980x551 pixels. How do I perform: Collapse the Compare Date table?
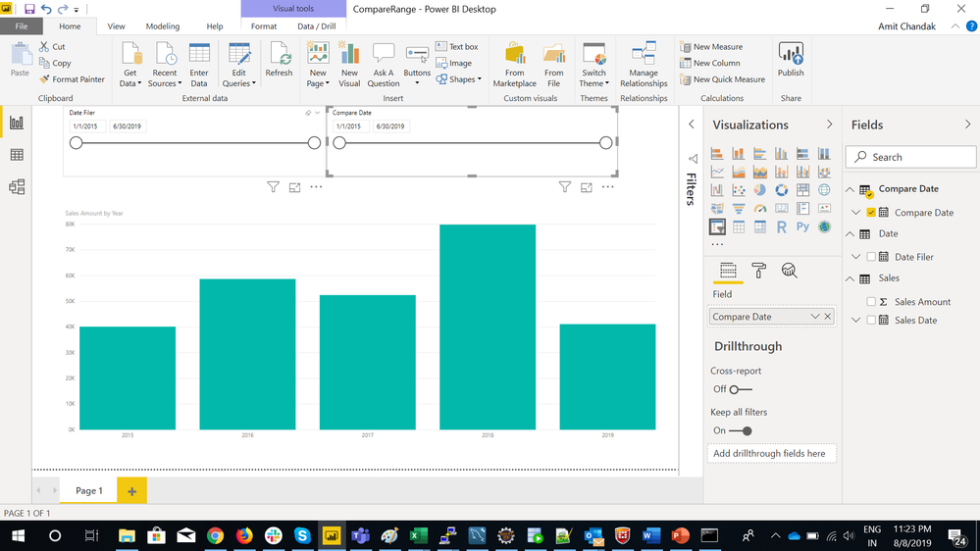point(850,189)
